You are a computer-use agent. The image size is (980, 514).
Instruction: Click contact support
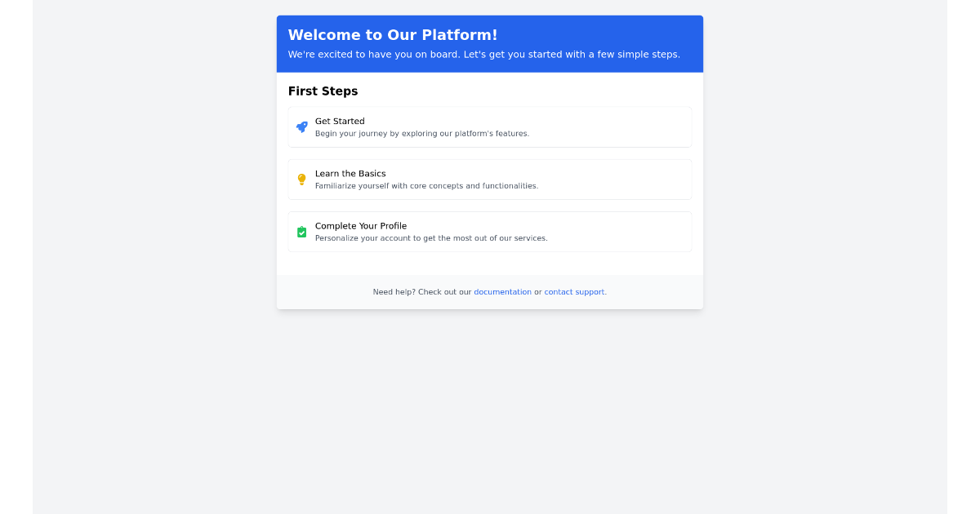point(574,291)
